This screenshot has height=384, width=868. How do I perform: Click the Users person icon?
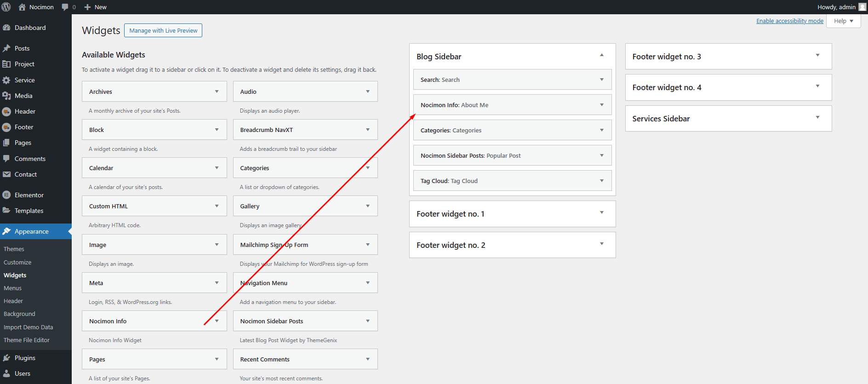(x=6, y=373)
